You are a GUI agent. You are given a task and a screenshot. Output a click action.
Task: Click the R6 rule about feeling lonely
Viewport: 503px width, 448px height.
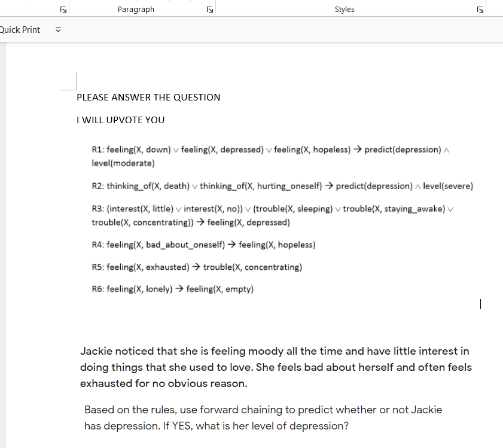point(173,289)
